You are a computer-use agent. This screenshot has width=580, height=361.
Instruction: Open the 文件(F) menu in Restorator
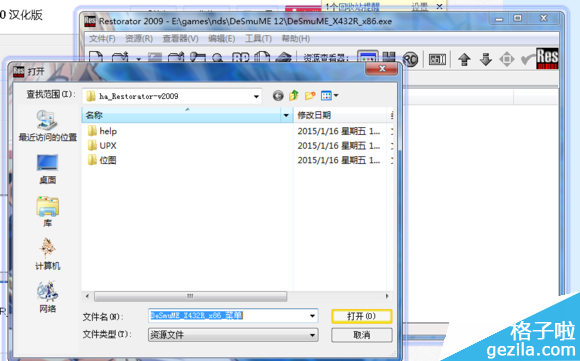pyautogui.click(x=102, y=39)
